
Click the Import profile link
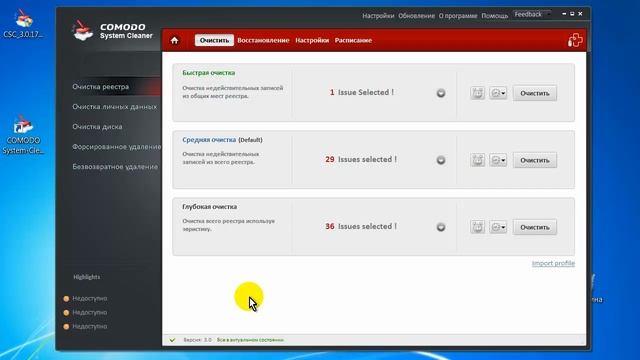[x=553, y=263]
